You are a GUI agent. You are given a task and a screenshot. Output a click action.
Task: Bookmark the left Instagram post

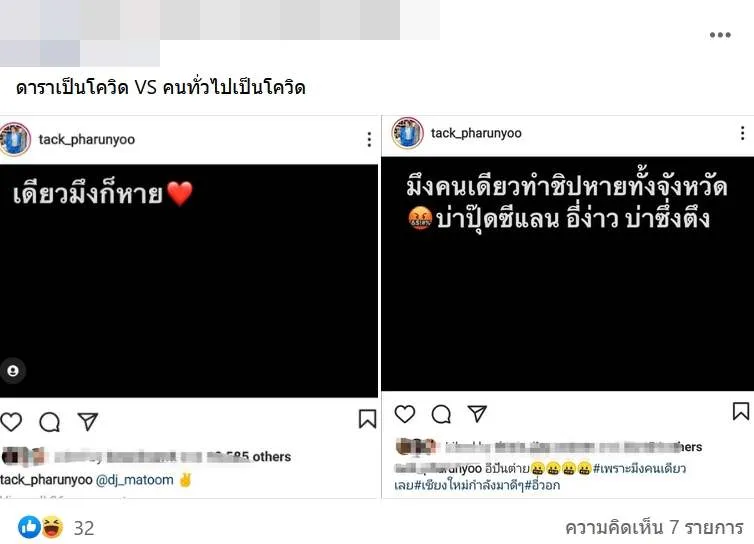click(x=367, y=418)
